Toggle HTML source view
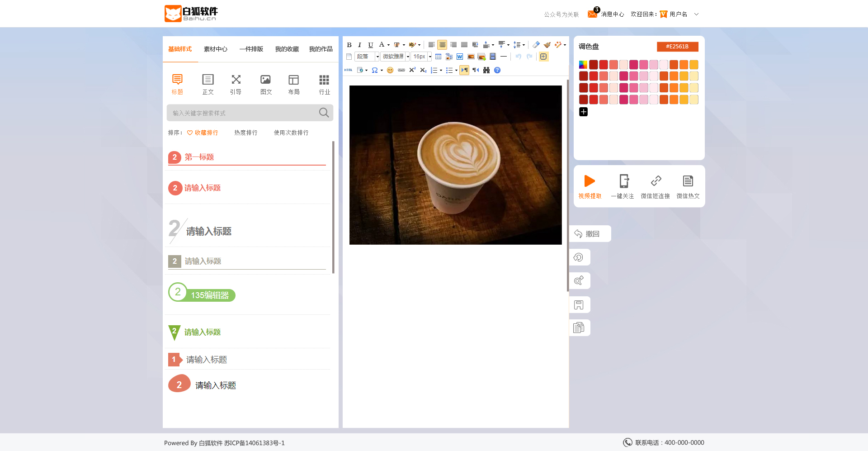Screen dimensions: 868x451 tap(349, 70)
